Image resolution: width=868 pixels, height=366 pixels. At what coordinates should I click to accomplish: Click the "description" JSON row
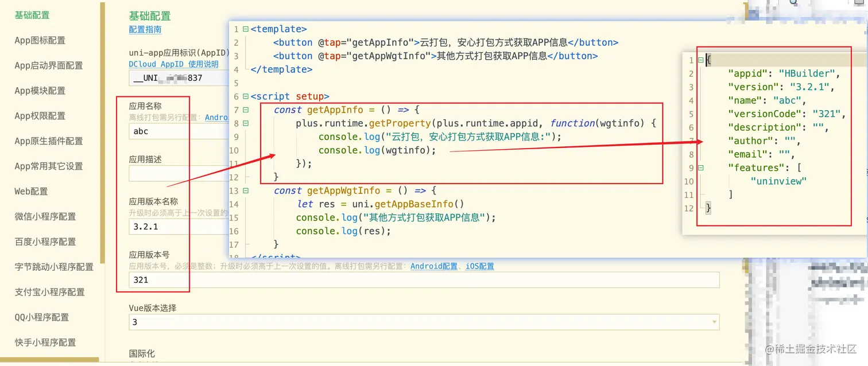pos(778,127)
